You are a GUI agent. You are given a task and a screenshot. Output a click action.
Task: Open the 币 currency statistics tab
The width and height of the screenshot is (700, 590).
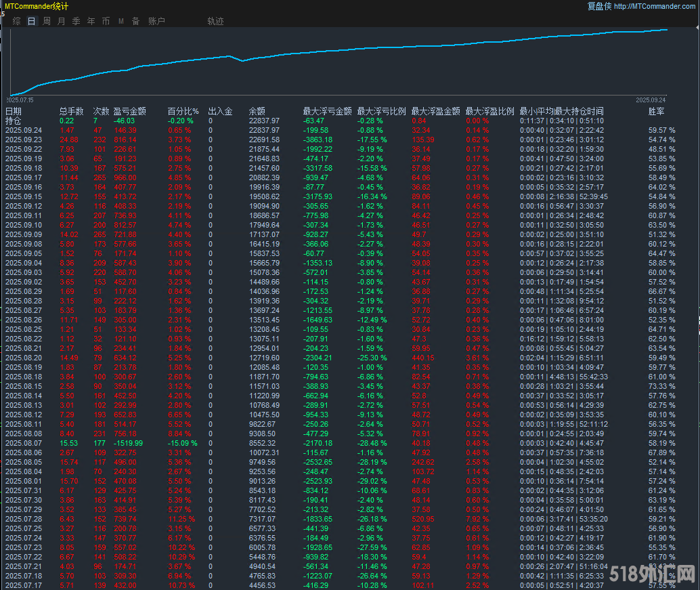coord(106,21)
